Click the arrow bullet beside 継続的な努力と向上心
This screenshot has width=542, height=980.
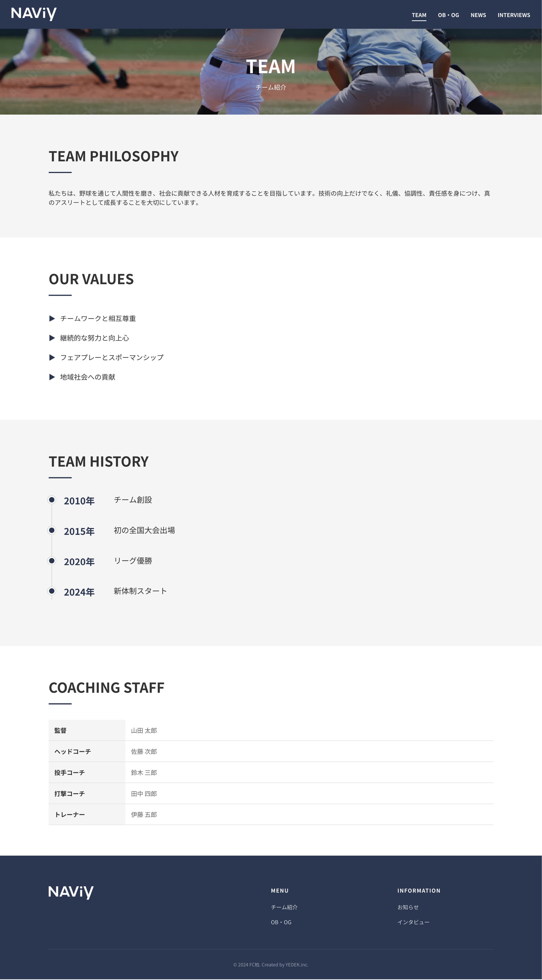click(52, 338)
